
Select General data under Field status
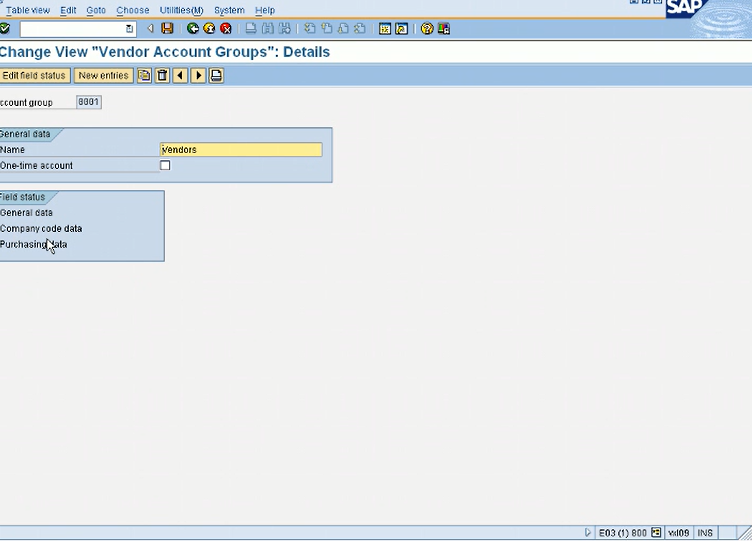click(26, 212)
